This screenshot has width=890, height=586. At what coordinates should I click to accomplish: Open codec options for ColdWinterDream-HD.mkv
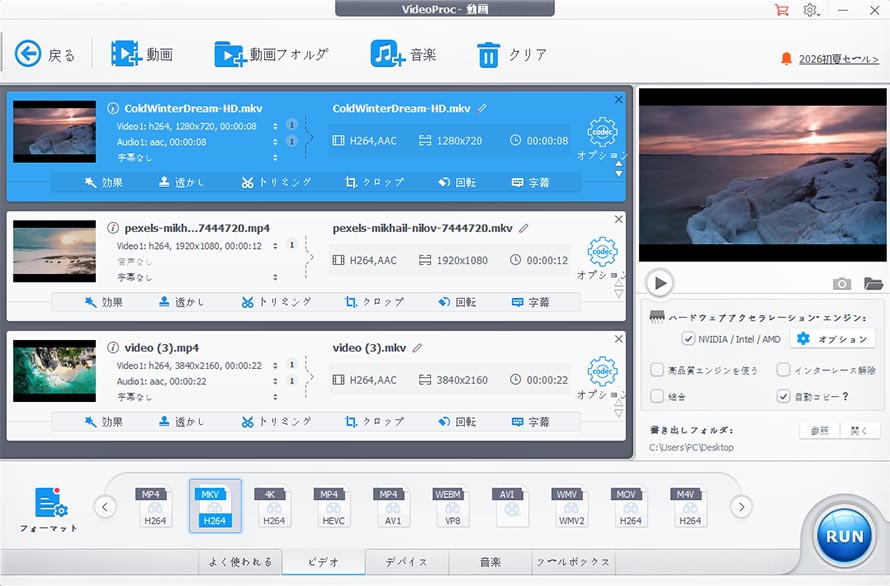point(602,132)
